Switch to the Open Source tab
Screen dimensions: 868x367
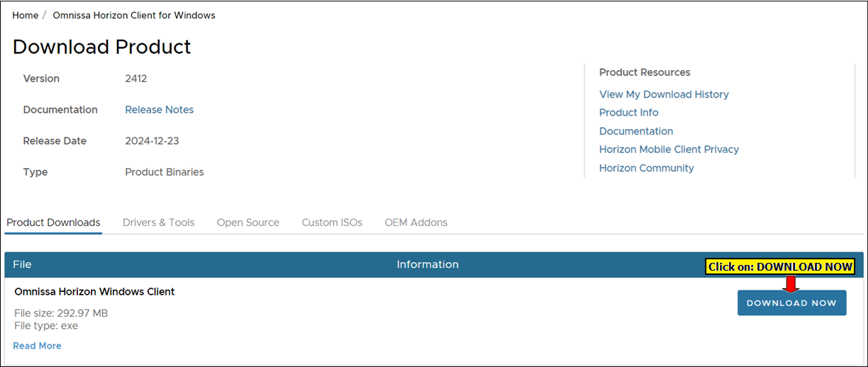coord(248,222)
